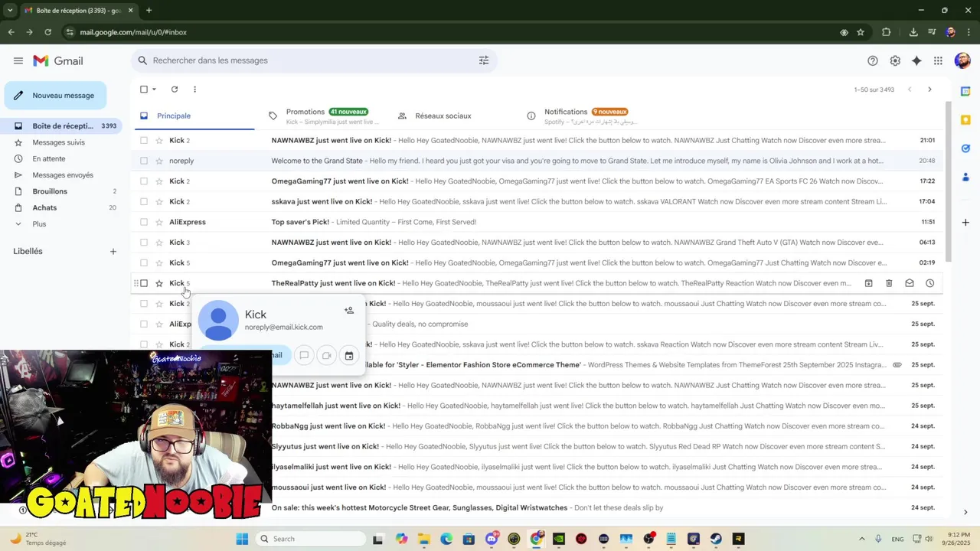Delete the TheRealPatty email
This screenshot has width=980, height=551.
click(889, 283)
